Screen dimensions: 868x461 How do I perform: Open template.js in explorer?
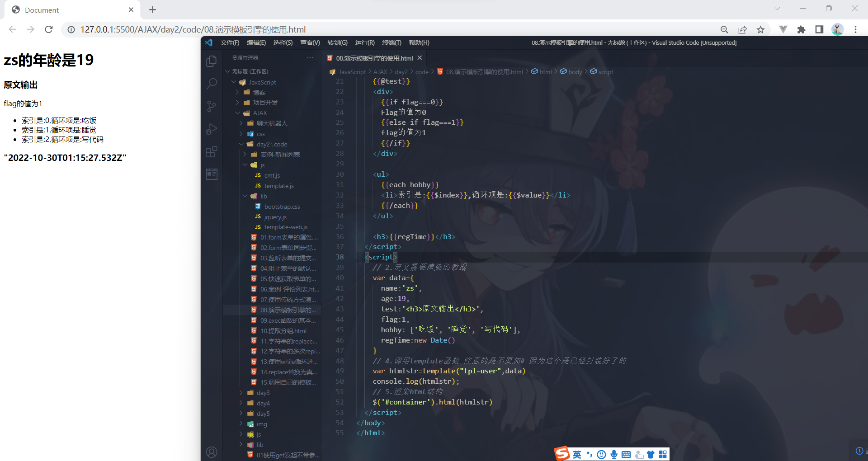coord(272,186)
